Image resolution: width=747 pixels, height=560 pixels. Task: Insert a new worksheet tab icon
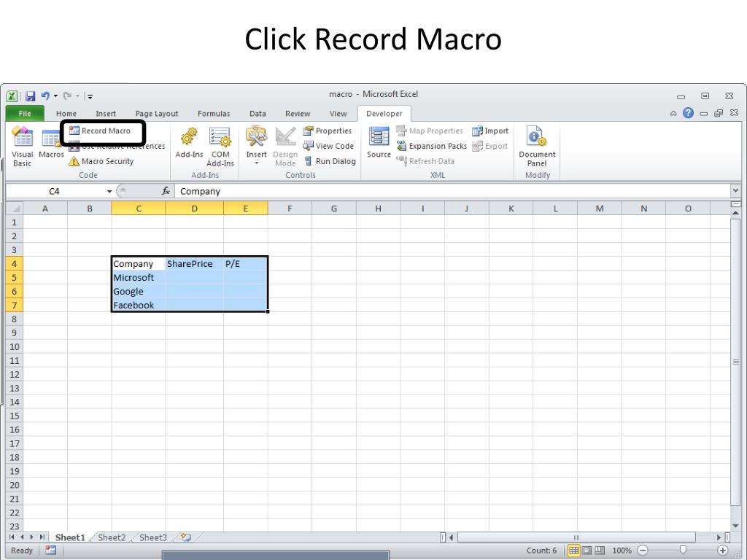point(186,537)
